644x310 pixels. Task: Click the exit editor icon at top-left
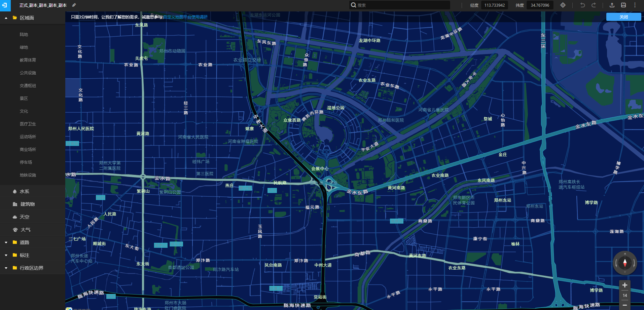(5, 5)
